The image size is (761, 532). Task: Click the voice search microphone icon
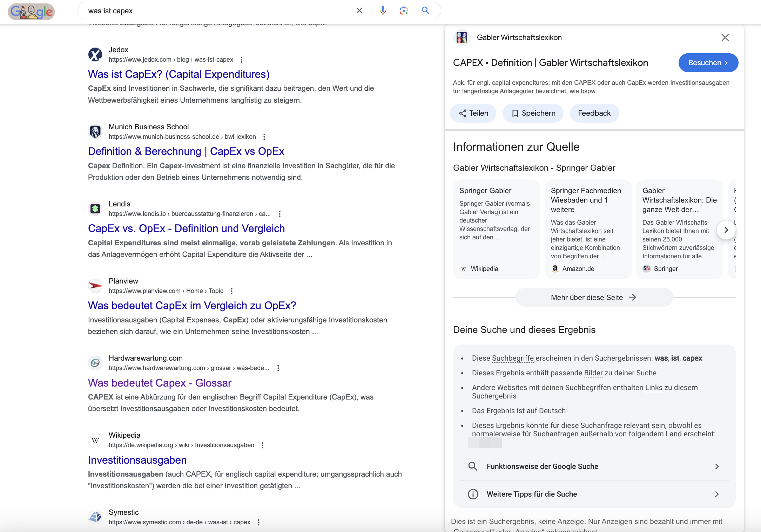coord(383,11)
